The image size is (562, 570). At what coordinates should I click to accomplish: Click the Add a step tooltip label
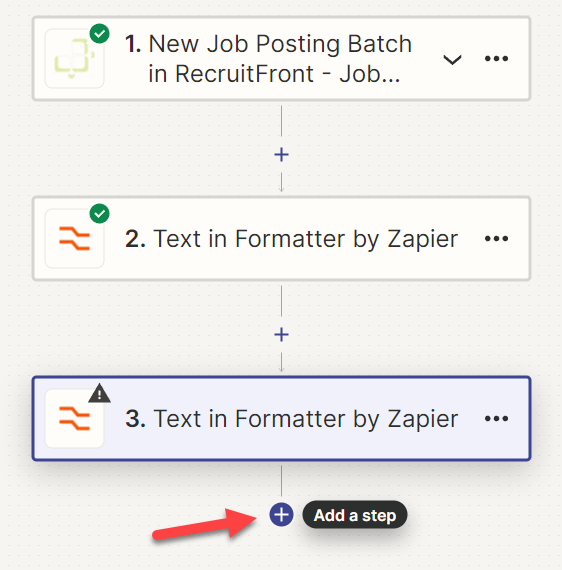click(355, 515)
